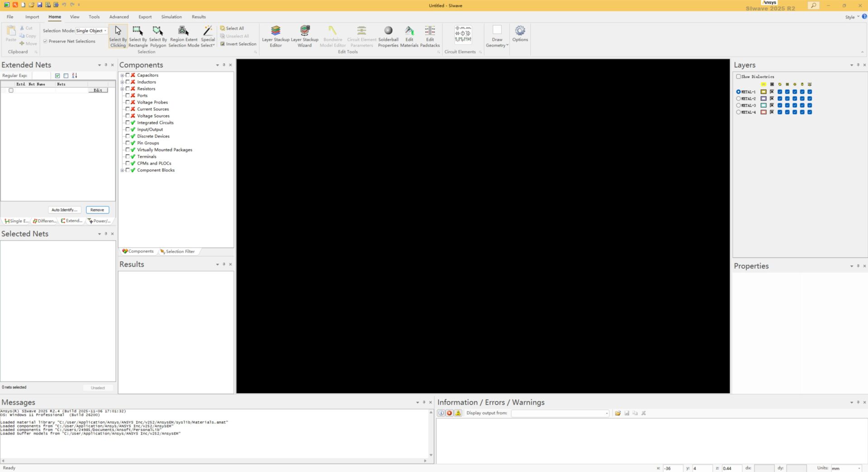
Task: Click the Regular Exp input field
Action: point(41,76)
